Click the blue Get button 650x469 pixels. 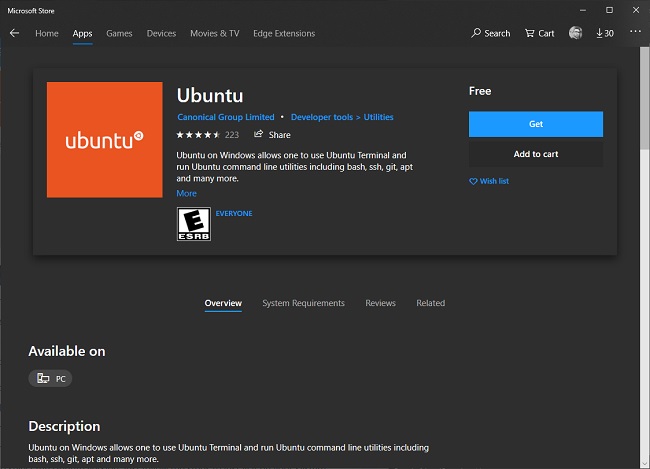[x=536, y=124]
